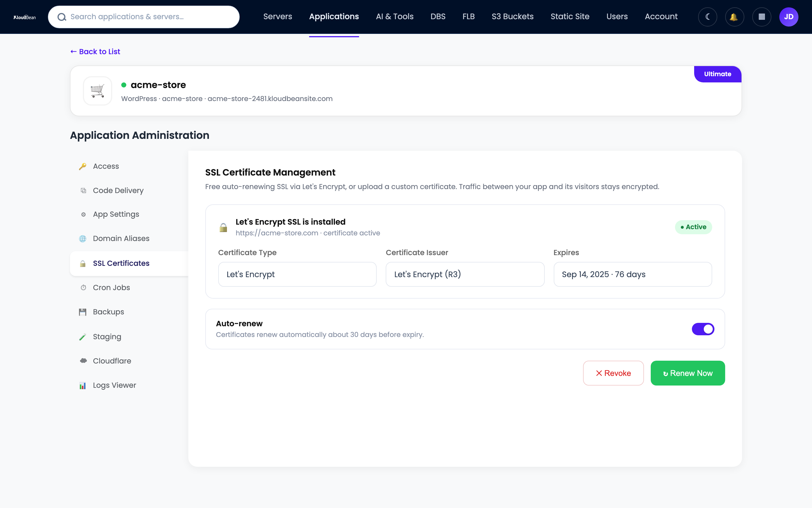Open Static Site nav item
The image size is (812, 508).
point(570,16)
